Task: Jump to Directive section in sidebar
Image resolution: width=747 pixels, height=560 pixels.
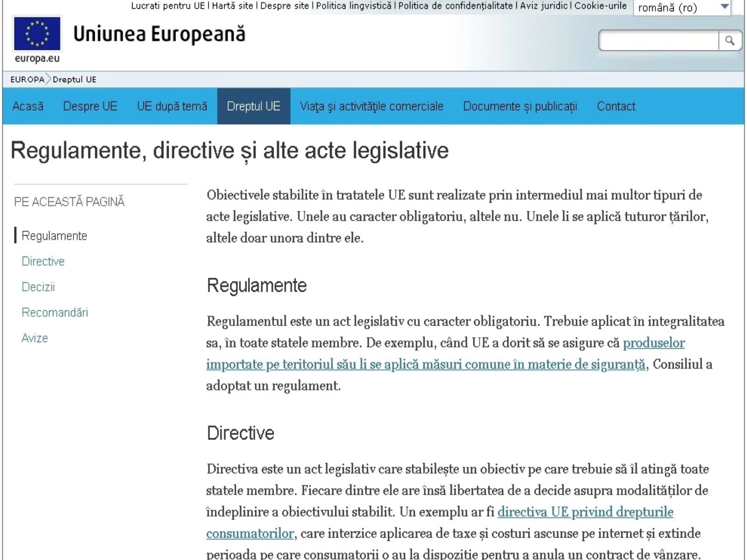Action: tap(43, 261)
